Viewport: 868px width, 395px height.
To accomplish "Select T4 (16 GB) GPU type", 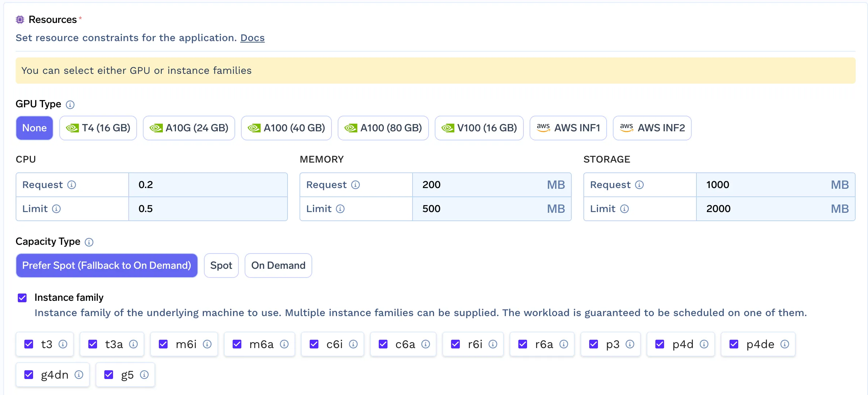I will pyautogui.click(x=98, y=128).
